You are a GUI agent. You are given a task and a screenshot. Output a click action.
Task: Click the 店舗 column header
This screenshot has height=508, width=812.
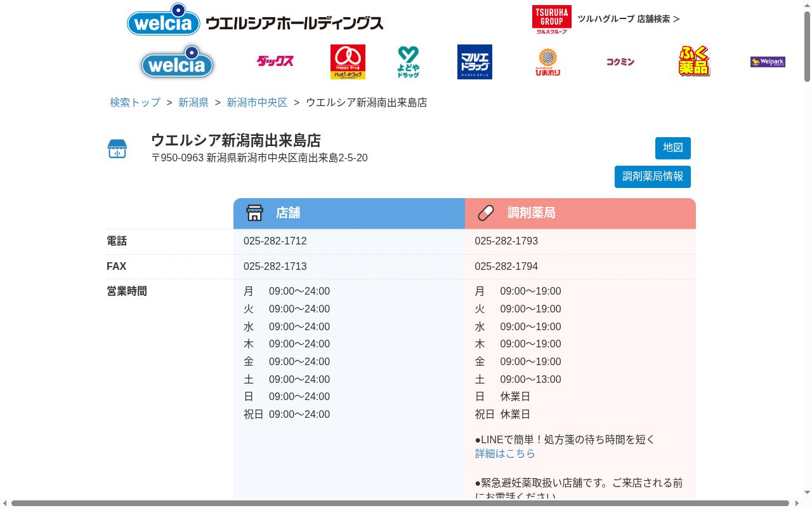click(x=349, y=213)
